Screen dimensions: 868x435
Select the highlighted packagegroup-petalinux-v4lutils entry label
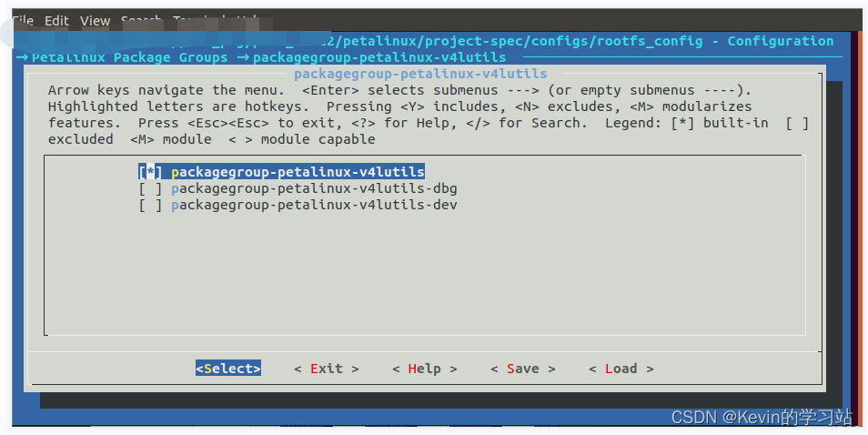tap(298, 172)
